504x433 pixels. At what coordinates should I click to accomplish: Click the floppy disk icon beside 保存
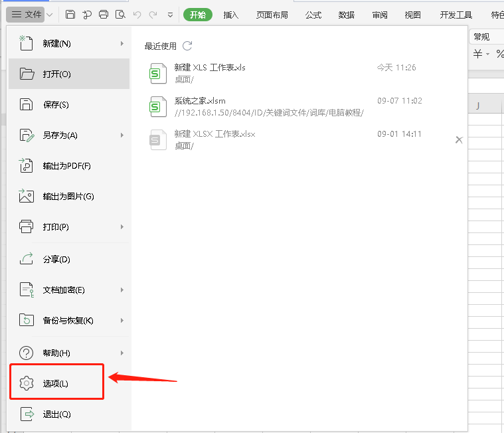[26, 104]
